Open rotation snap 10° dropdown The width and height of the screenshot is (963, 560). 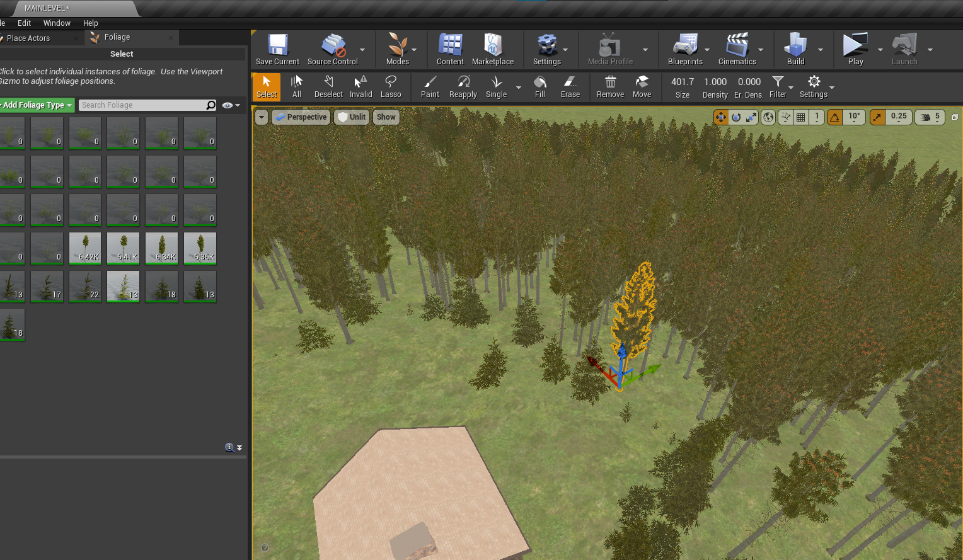(x=854, y=117)
